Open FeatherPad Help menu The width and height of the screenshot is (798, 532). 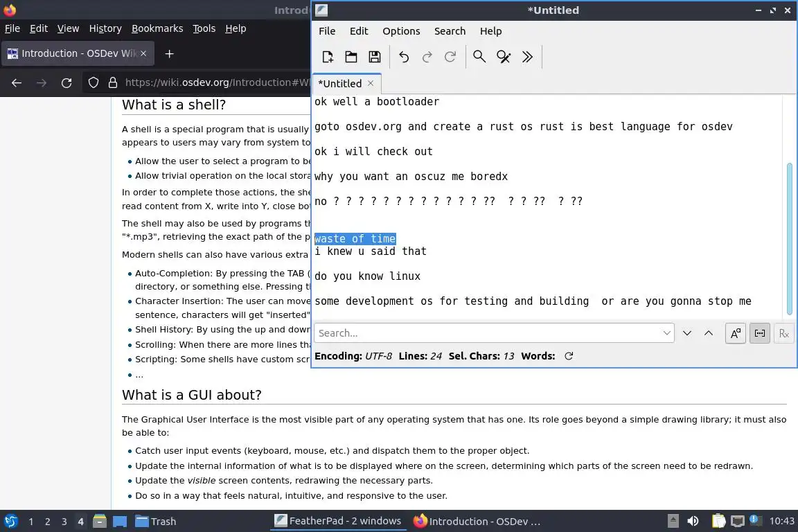490,31
